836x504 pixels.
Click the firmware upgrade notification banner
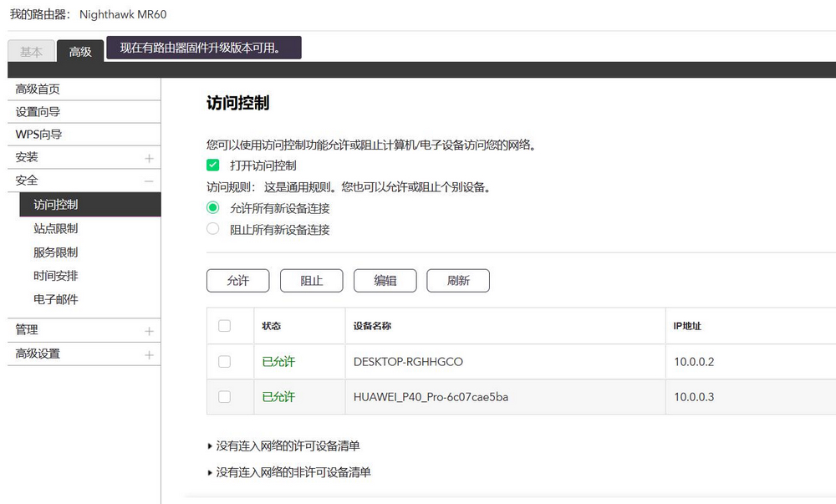[205, 48]
